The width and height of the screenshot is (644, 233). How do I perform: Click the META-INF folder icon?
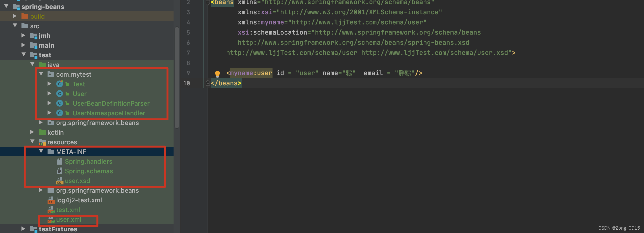coord(51,152)
